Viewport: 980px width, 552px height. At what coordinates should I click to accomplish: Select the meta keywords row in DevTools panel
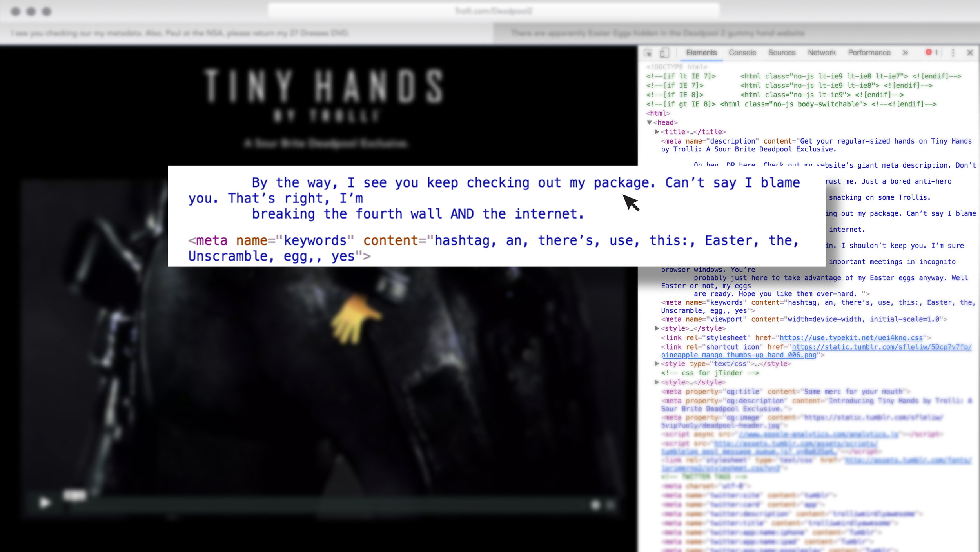(818, 306)
